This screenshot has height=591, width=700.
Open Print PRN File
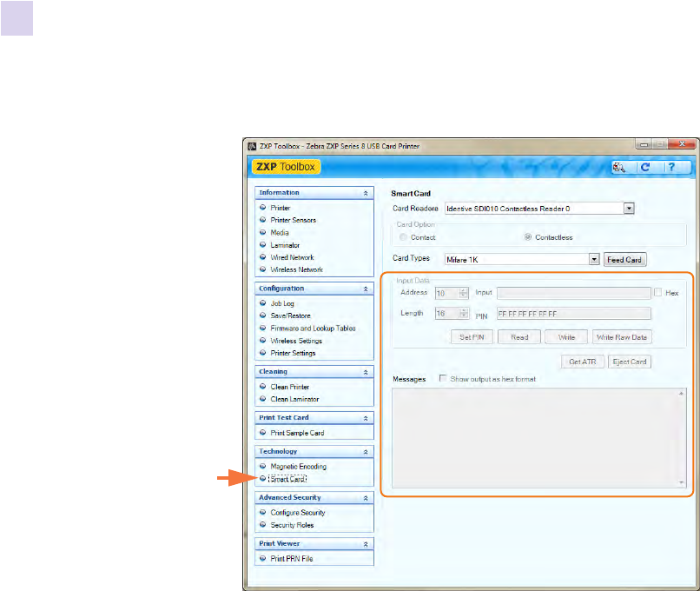click(x=292, y=558)
